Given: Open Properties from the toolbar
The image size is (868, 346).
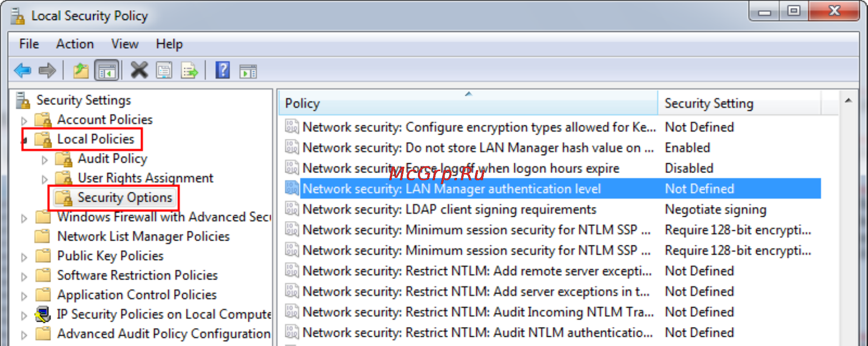Looking at the screenshot, I should [164, 71].
